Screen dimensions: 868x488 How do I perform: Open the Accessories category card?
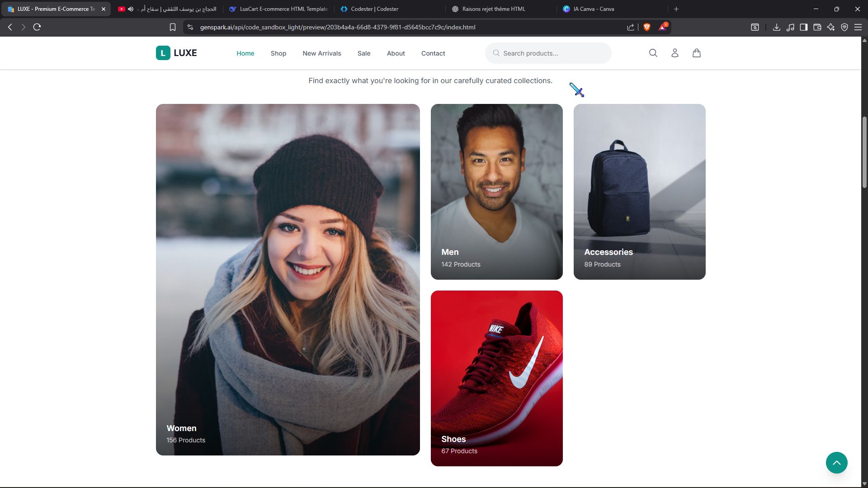coord(639,192)
